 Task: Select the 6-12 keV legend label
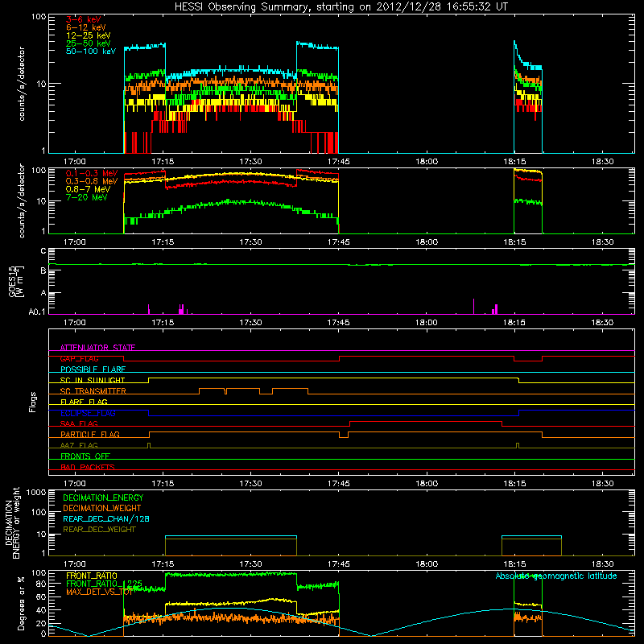[x=86, y=27]
